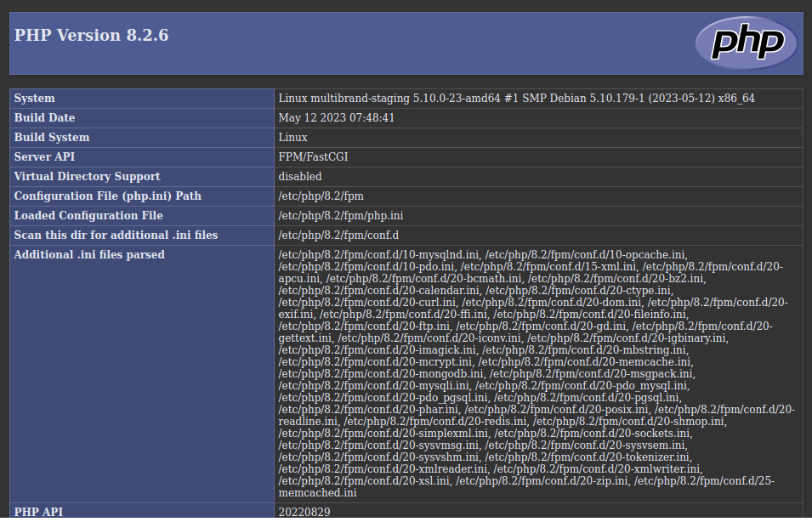Click the 20-calendar.ini path entry

point(379,291)
